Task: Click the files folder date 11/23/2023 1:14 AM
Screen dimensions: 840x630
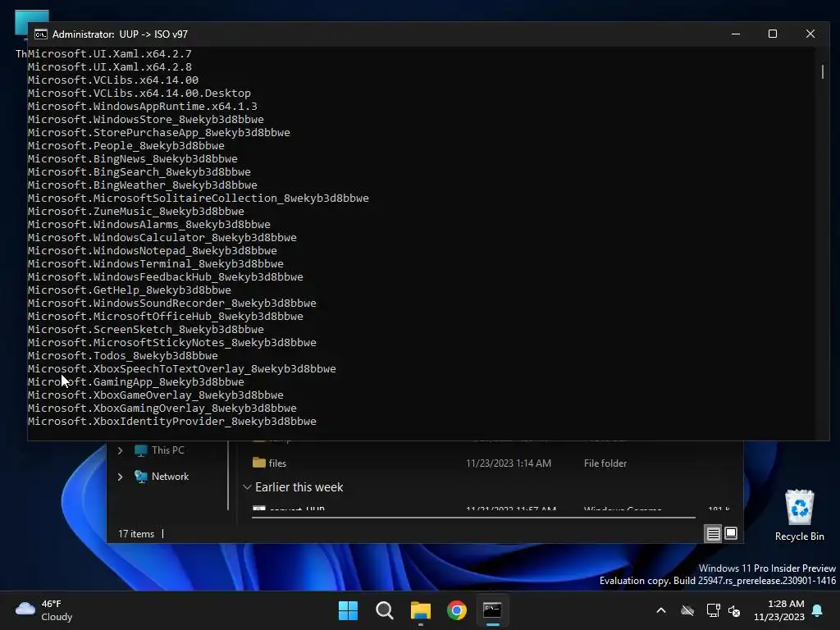Action: click(509, 463)
